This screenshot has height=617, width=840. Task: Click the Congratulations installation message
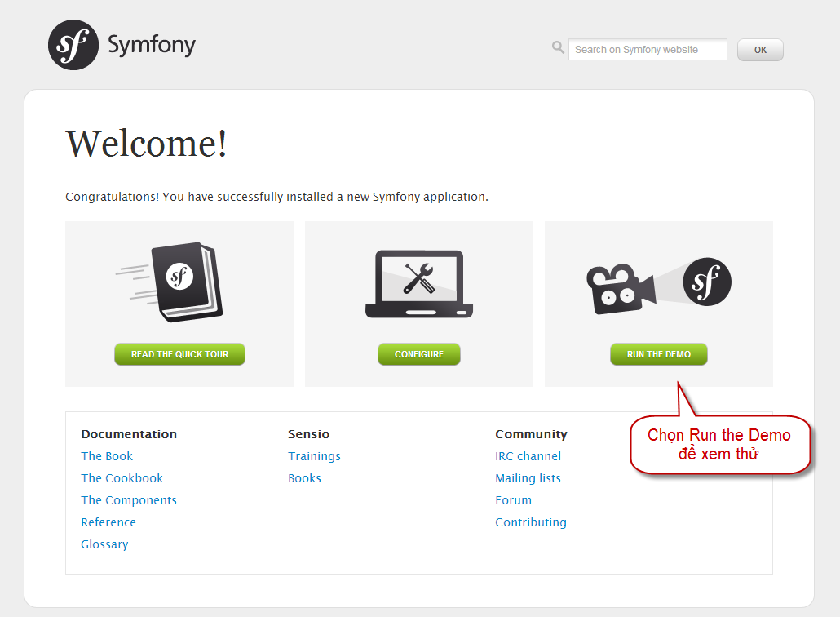click(276, 197)
